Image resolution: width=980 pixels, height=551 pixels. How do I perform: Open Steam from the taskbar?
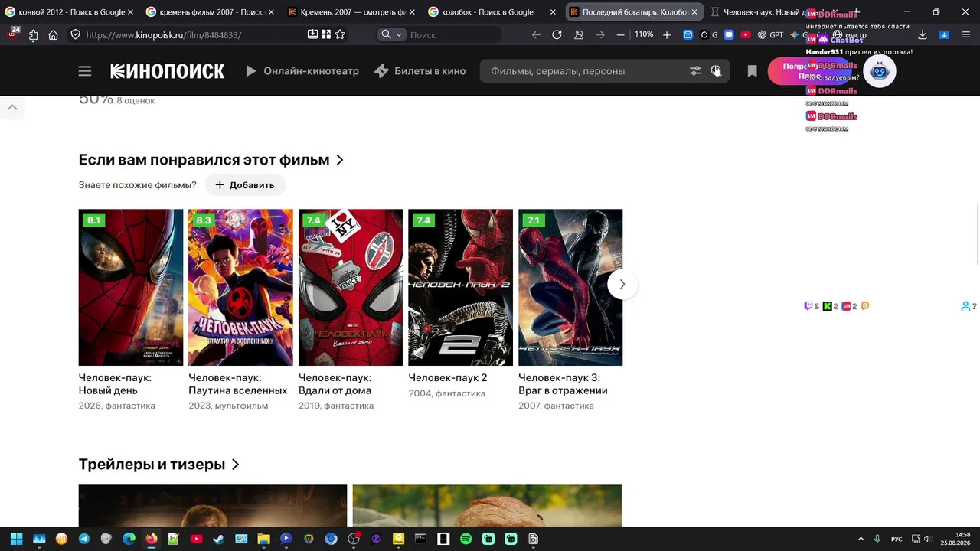[x=219, y=539]
